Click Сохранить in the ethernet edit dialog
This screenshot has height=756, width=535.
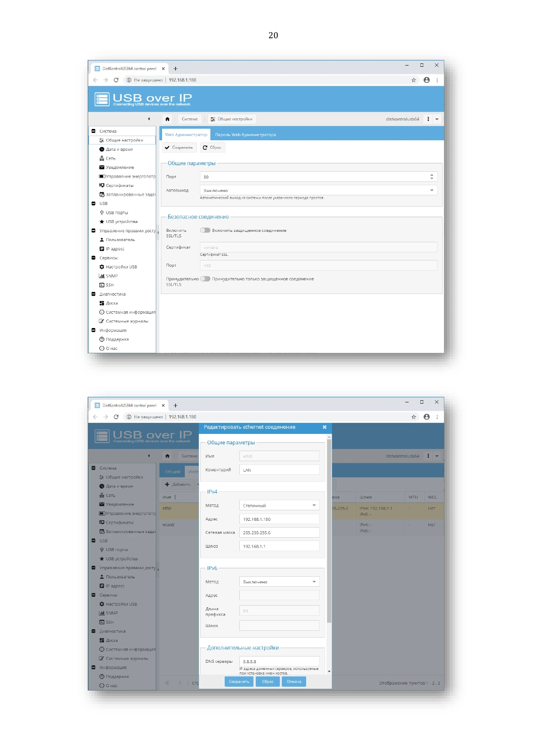click(239, 682)
